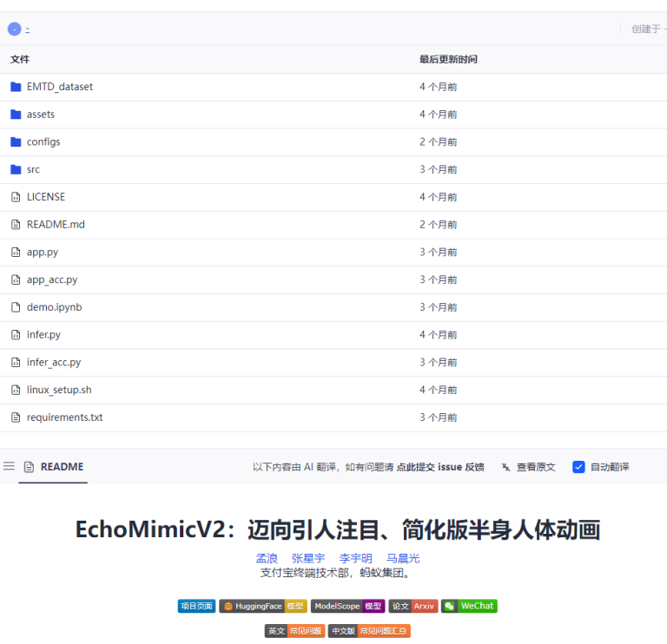Click the WeChat badge

point(469,606)
